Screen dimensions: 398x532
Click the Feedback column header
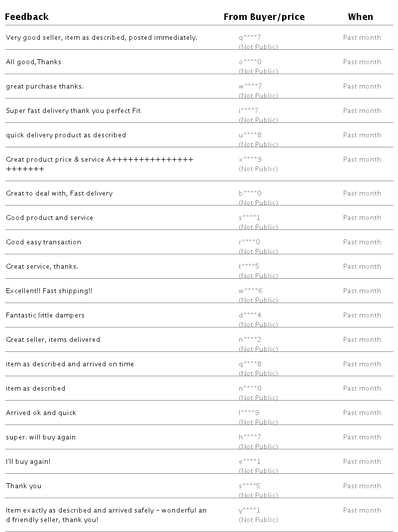(27, 17)
